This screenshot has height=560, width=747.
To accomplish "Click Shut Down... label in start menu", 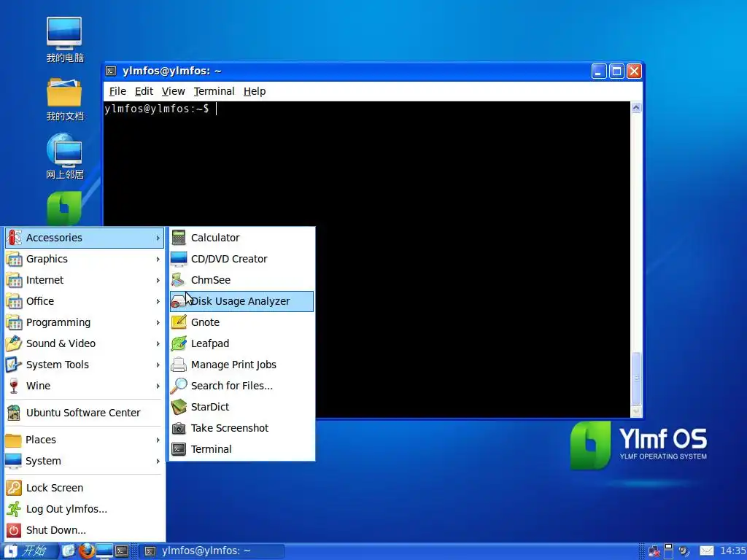I will 56,530.
